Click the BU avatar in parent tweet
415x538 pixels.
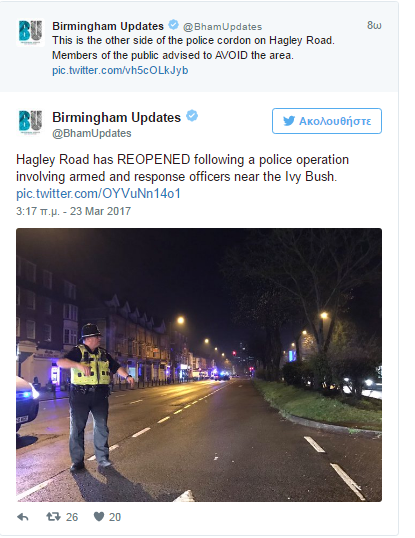coord(30,33)
